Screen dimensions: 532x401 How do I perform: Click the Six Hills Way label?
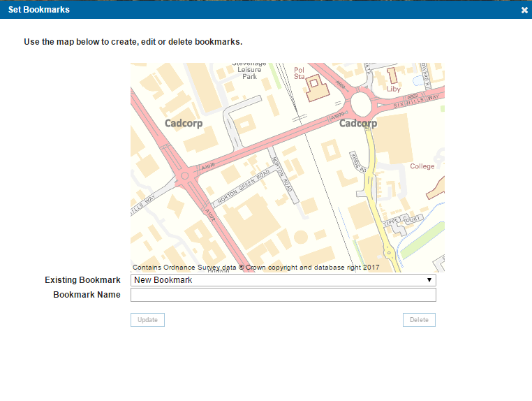[x=416, y=101]
